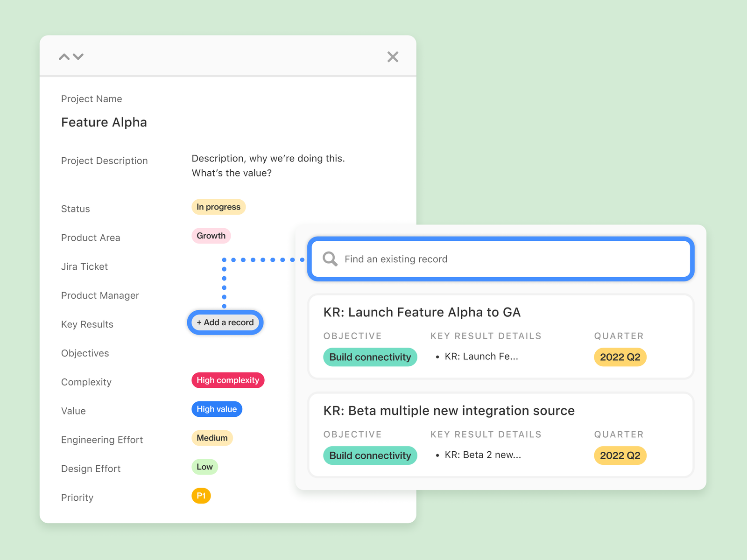Go to previous record with up chevron

64,57
